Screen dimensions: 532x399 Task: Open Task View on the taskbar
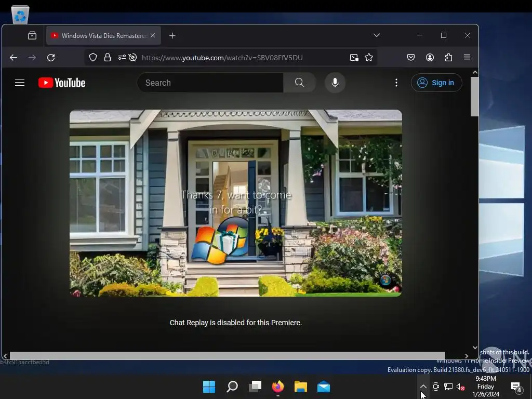click(x=255, y=387)
